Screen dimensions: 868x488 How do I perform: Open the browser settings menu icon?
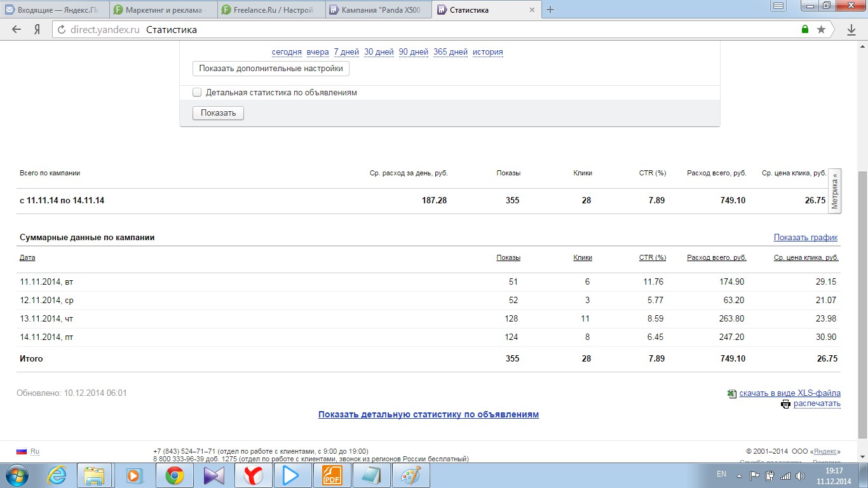(x=778, y=5)
